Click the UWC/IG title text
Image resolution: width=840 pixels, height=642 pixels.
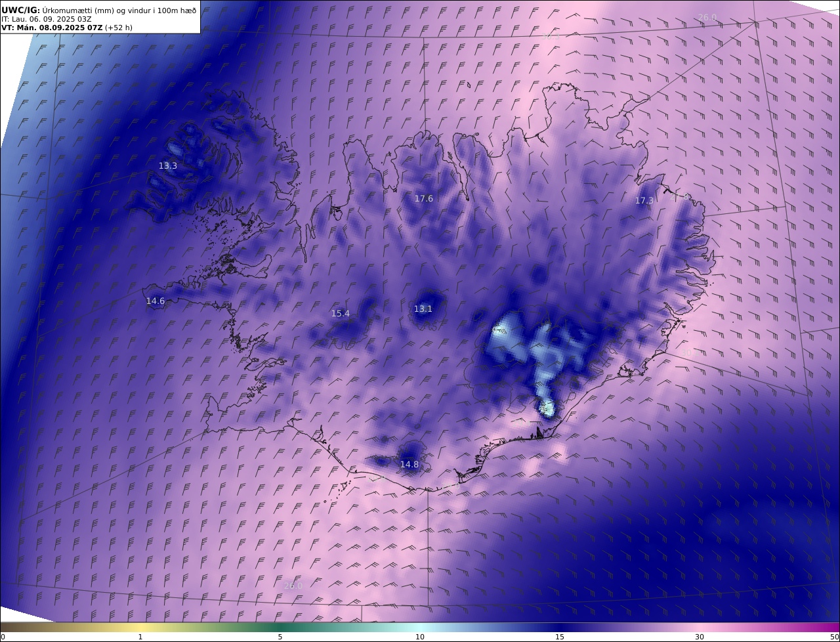pos(20,10)
